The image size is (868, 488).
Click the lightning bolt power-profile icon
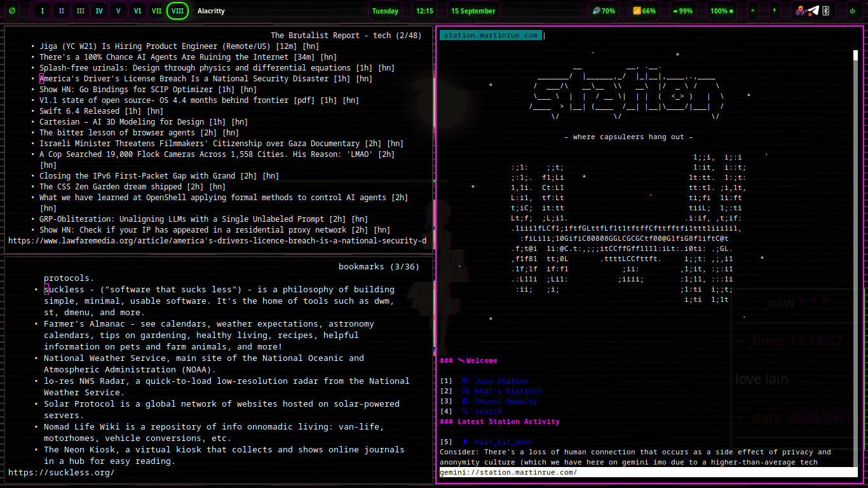[x=775, y=11]
